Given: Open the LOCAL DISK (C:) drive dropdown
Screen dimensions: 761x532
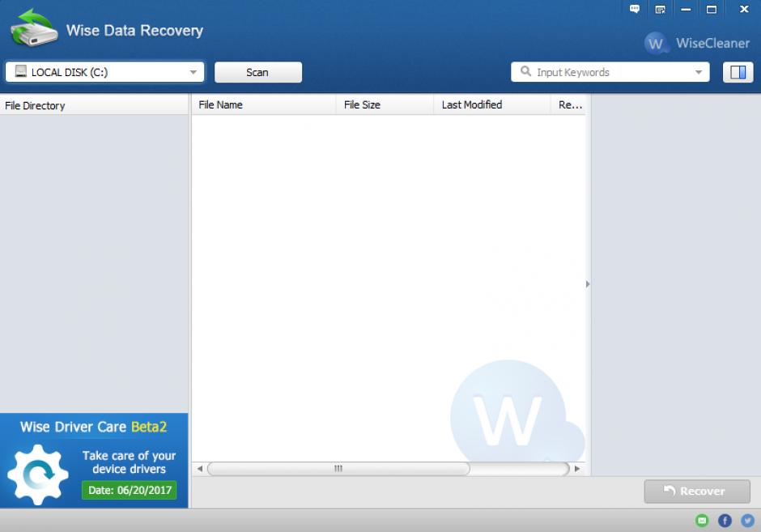Looking at the screenshot, I should [104, 72].
